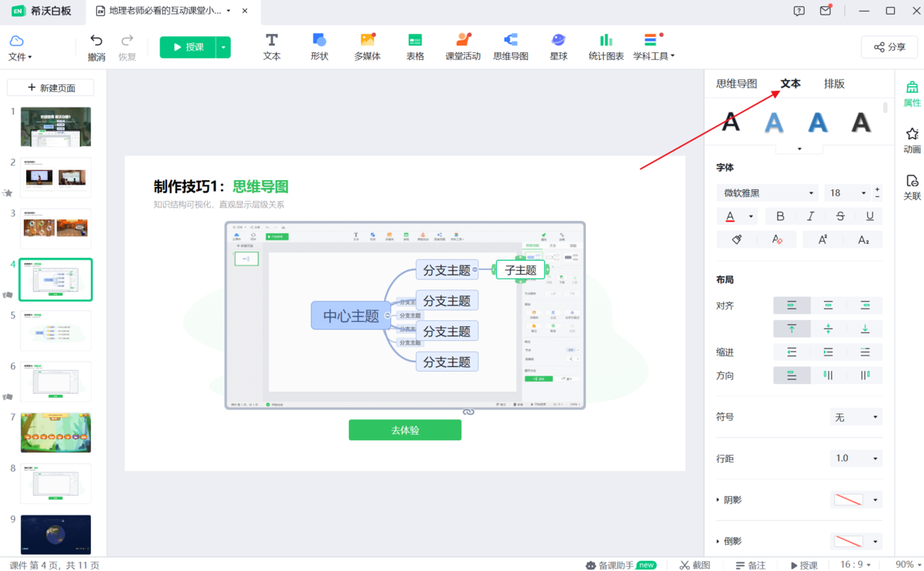Select the document tab 地理老师必看的互动课堂

point(165,11)
